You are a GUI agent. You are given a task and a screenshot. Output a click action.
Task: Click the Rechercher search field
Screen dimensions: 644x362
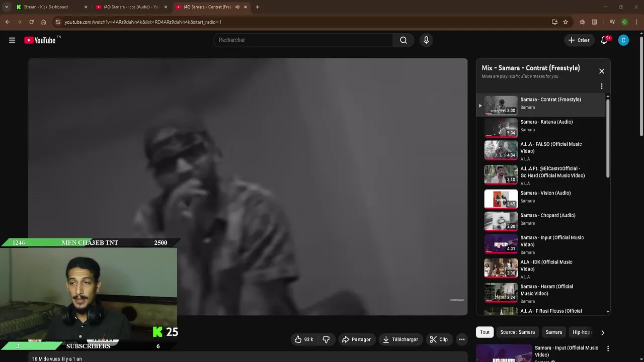[x=303, y=40]
